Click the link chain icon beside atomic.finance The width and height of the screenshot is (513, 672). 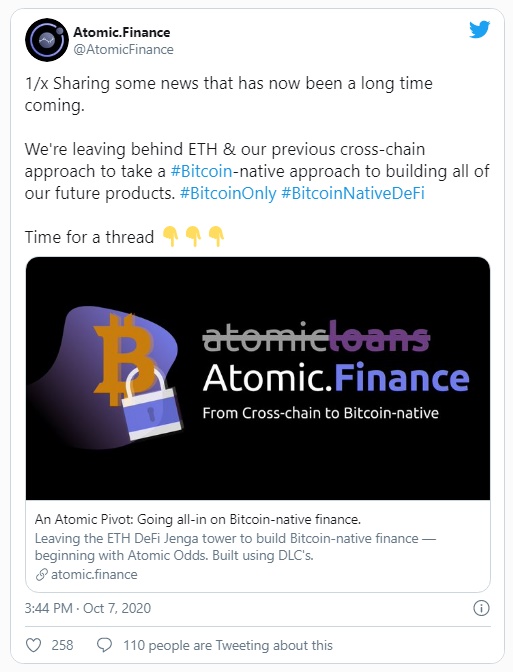(x=42, y=574)
